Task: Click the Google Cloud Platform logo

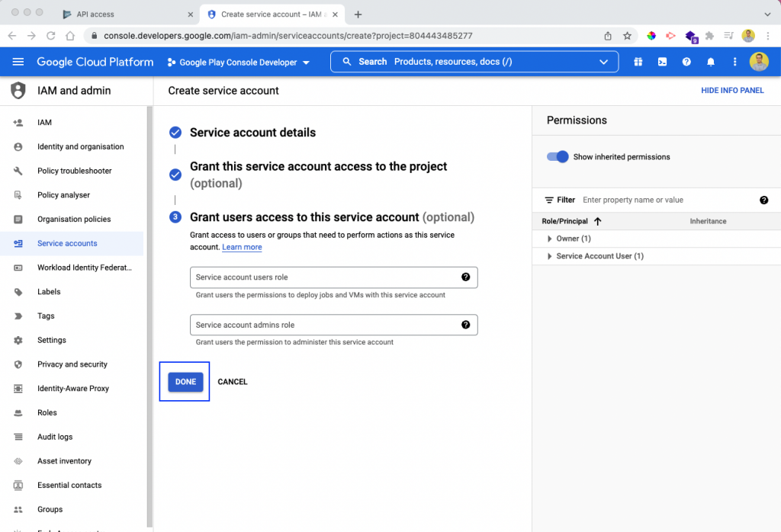Action: coord(95,62)
